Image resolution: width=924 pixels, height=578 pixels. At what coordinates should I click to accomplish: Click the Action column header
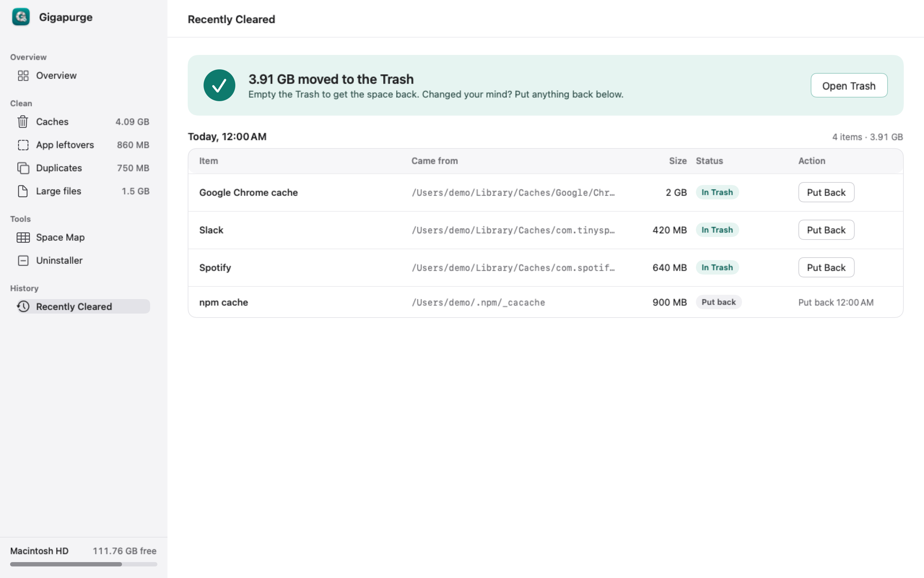tap(812, 161)
